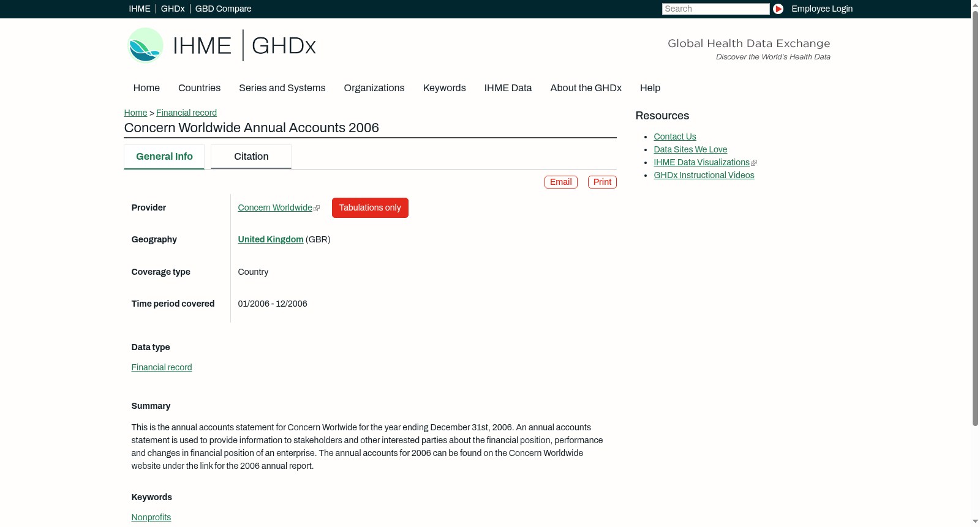Click the Coverage type value Country
Image resolution: width=980 pixels, height=527 pixels.
253,272
